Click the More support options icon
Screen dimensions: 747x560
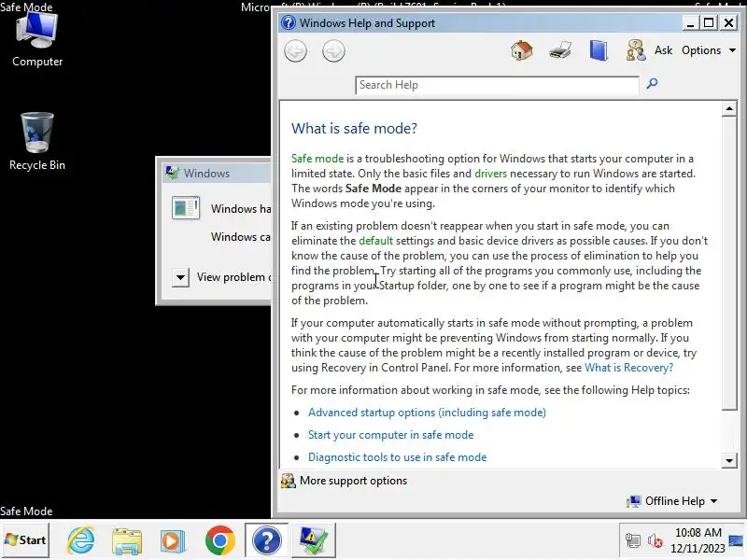pos(289,481)
